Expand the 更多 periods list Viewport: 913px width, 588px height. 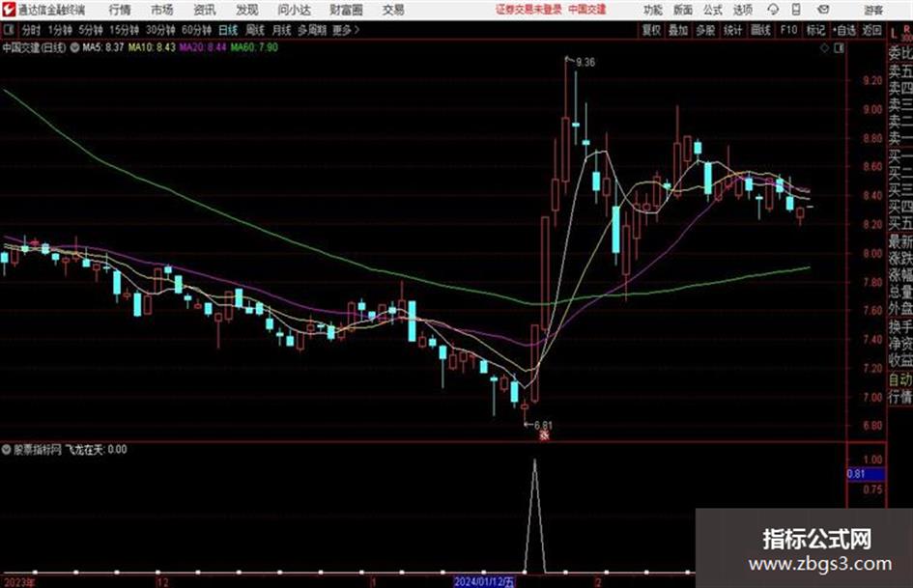[x=346, y=30]
